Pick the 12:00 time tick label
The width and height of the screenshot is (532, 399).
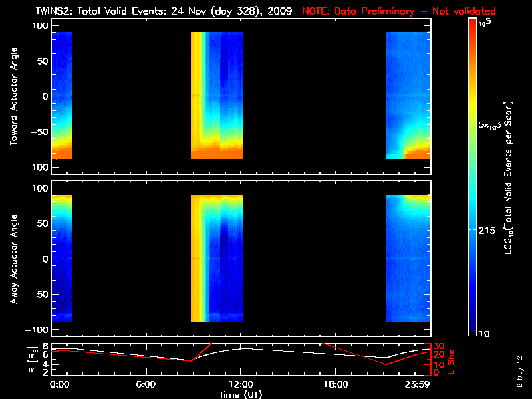click(240, 385)
